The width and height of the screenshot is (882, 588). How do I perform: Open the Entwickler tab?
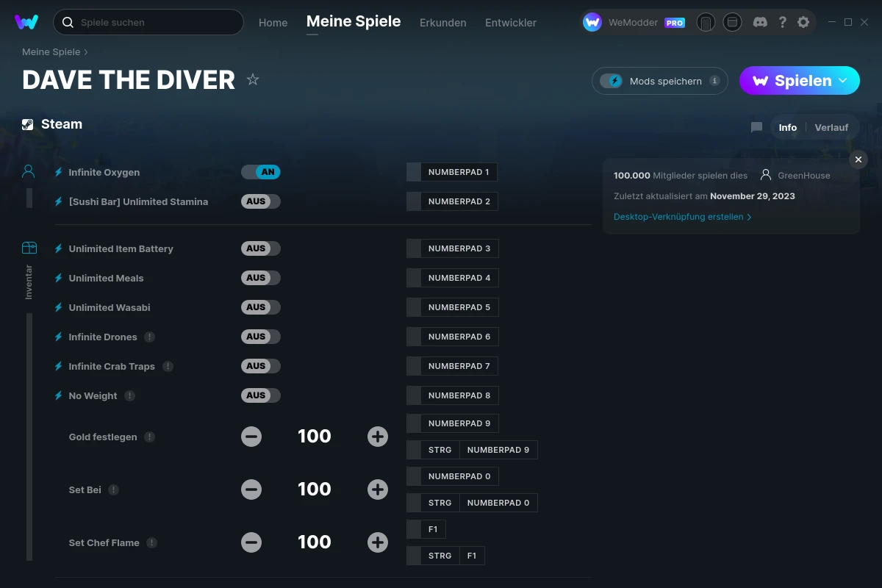(511, 23)
